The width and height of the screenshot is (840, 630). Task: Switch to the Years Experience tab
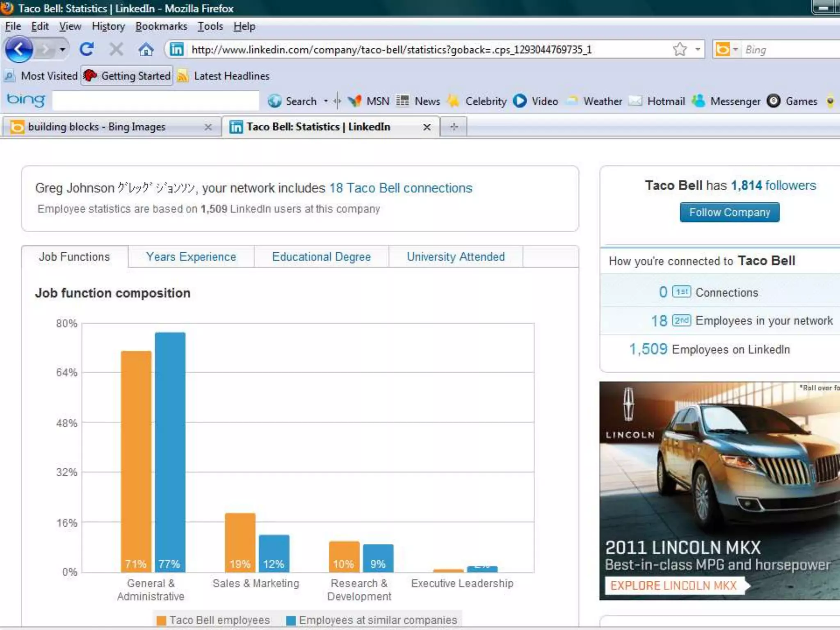point(191,257)
